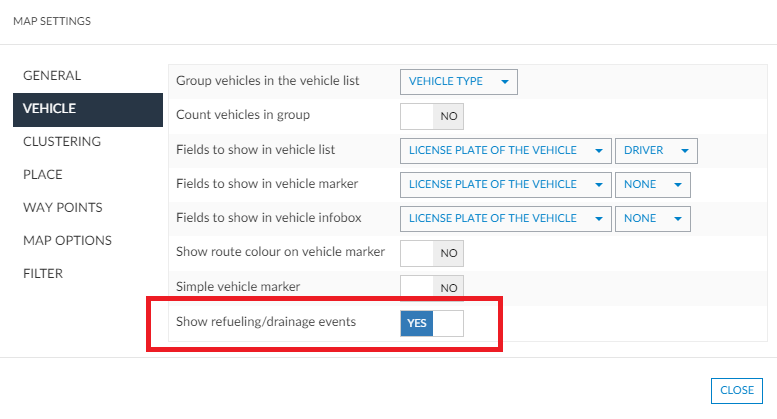Click the Close button
The image size is (777, 419).
point(736,390)
